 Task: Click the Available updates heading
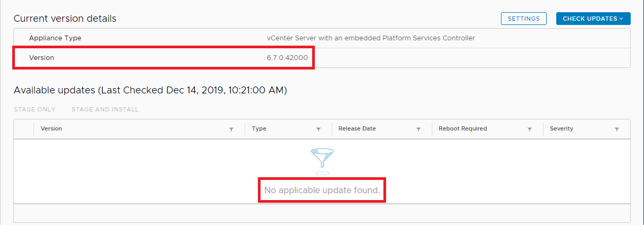150,90
